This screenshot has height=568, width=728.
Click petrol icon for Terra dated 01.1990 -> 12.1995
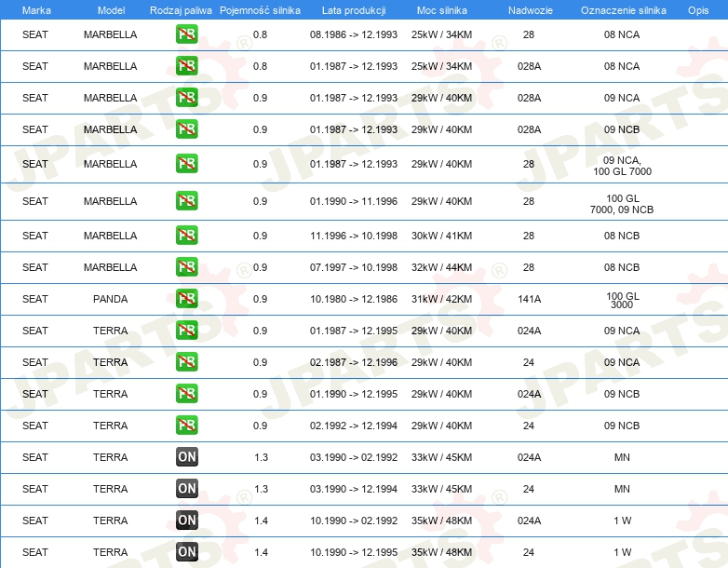tap(186, 393)
